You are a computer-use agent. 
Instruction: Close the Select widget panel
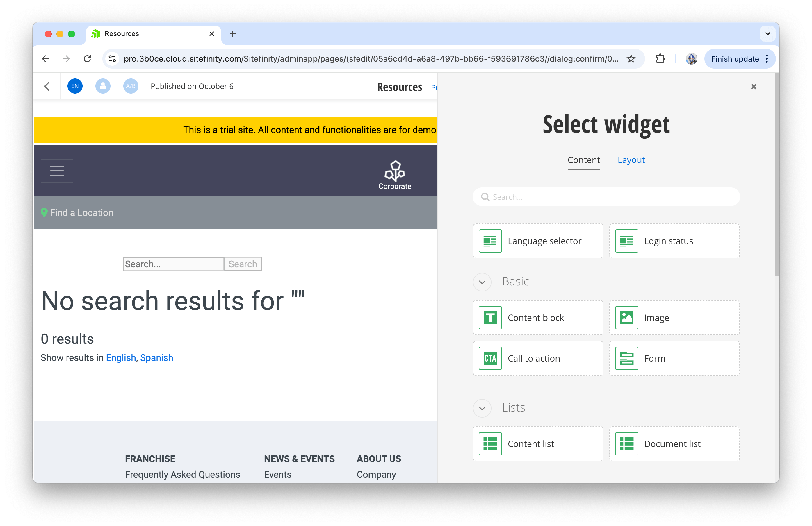click(x=754, y=87)
